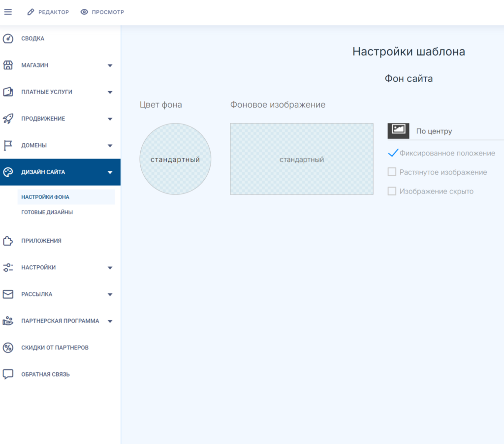Expand the Партнерская программа arrow
The height and width of the screenshot is (444, 504).
coord(110,321)
